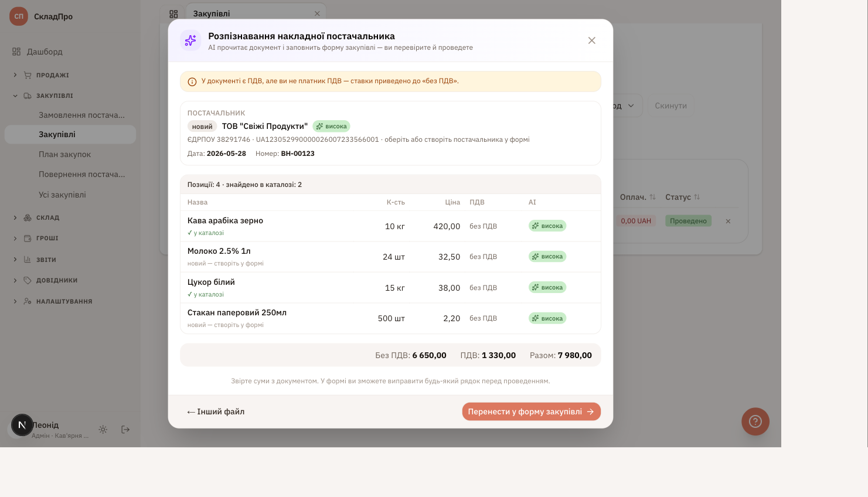Screen dimensions: 868x497
Task: Click supplier's висока confidence badge
Action: tap(331, 126)
